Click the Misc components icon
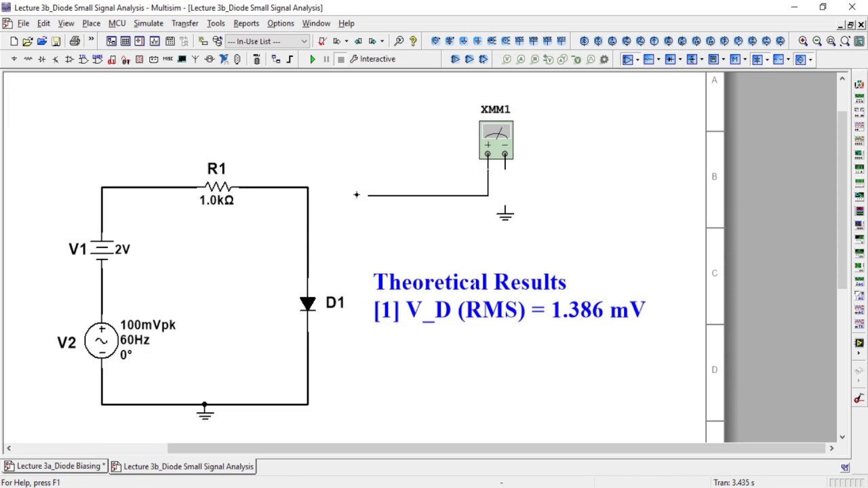The height and width of the screenshot is (488, 868). click(167, 60)
